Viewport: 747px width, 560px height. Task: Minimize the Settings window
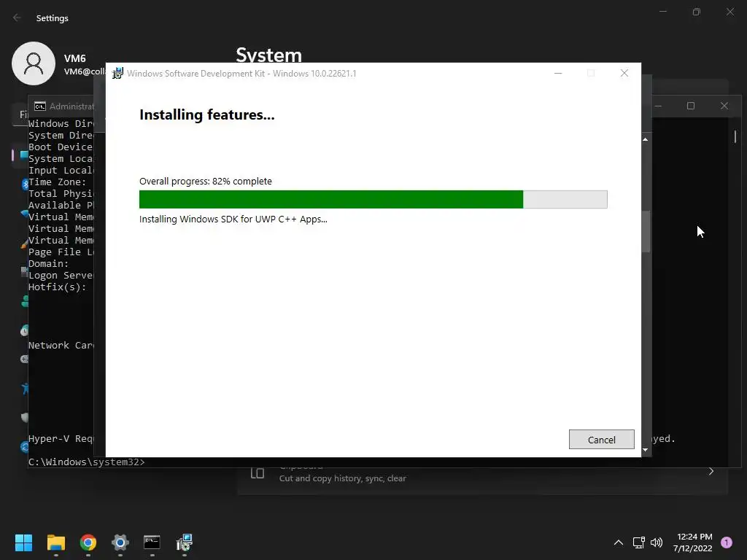point(662,12)
